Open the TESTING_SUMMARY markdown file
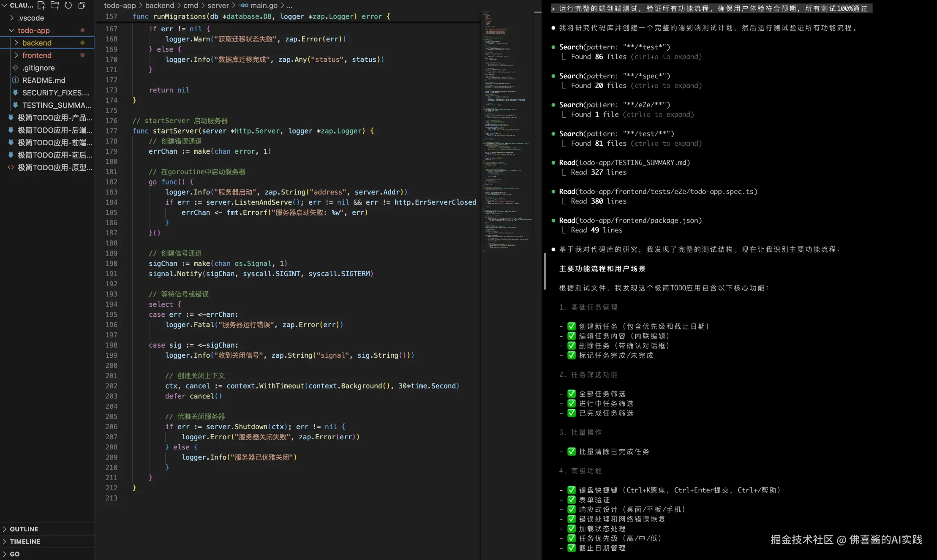This screenshot has height=560, width=937. click(56, 105)
